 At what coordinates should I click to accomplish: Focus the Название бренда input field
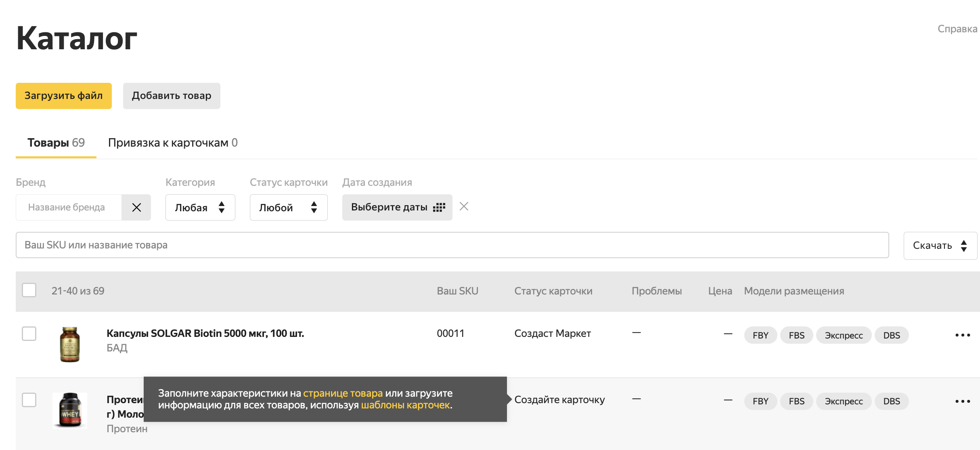[x=69, y=207]
